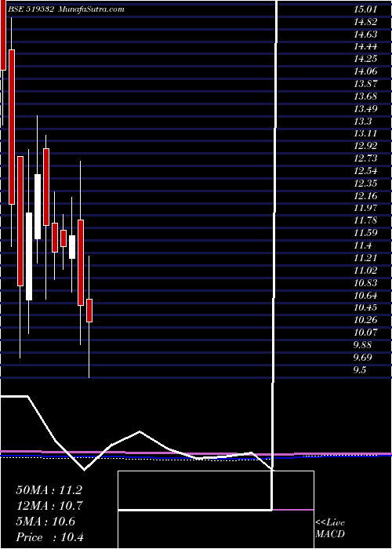The width and height of the screenshot is (392, 549).
Task: Click the 9.69 price axis label
Action: tap(362, 358)
